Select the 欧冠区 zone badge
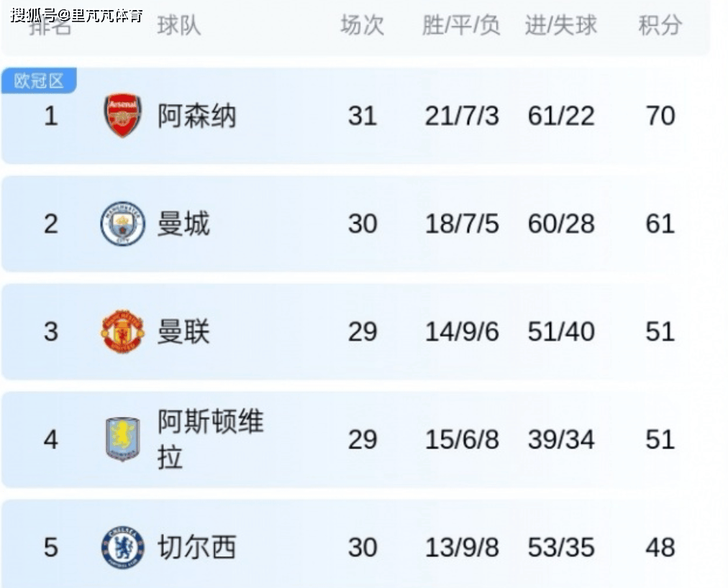 [x=39, y=81]
